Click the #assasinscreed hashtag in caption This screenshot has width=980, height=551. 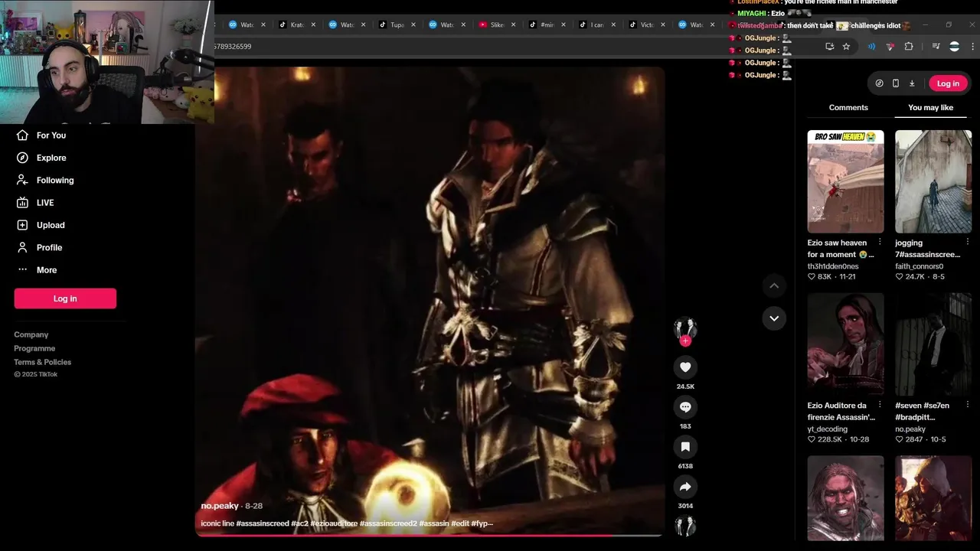tap(263, 523)
